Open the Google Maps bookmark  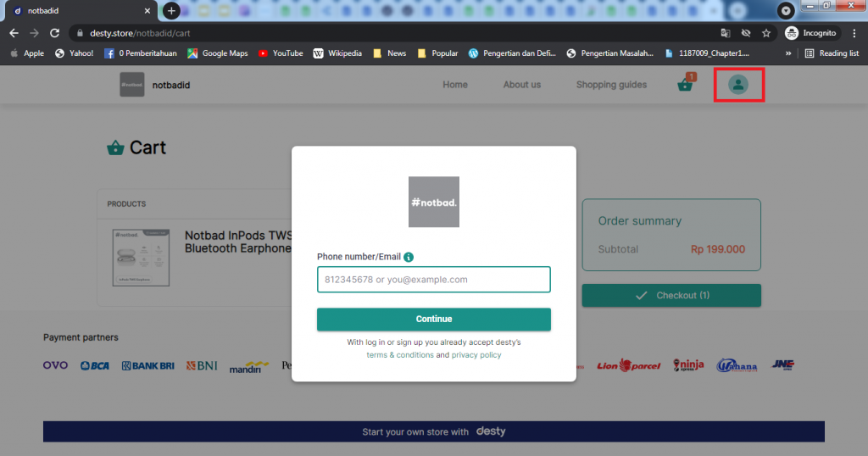(x=218, y=53)
